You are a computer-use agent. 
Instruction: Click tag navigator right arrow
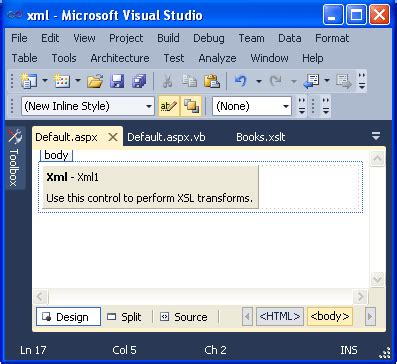coord(370,317)
